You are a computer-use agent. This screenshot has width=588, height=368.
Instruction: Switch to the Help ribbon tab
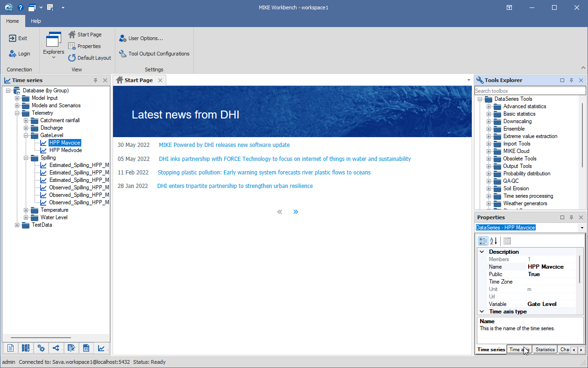click(x=36, y=21)
